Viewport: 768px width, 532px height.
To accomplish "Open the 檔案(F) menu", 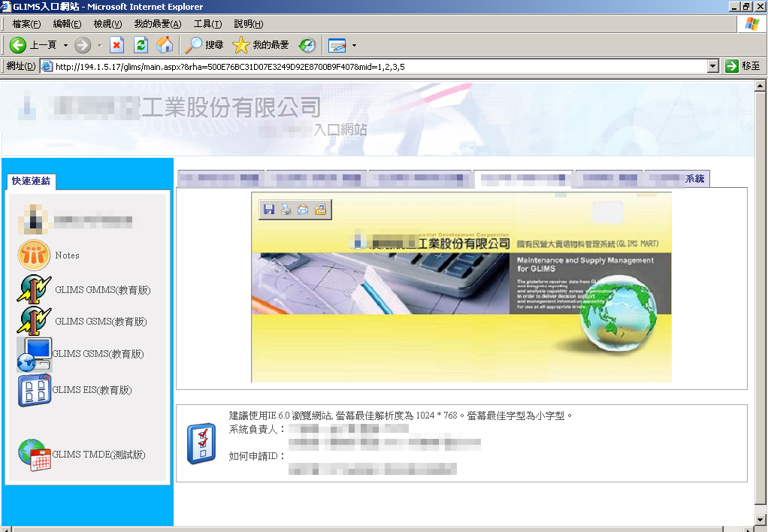I will [x=26, y=24].
